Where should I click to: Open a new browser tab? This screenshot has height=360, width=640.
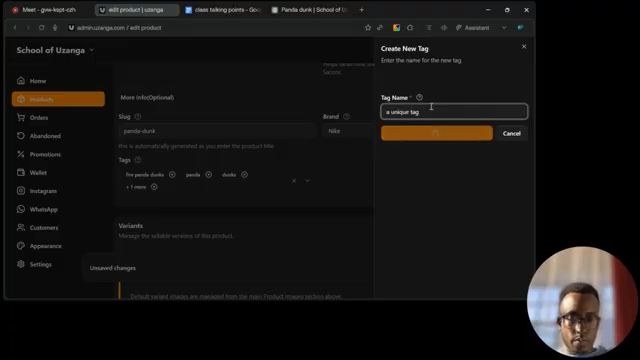tap(361, 10)
